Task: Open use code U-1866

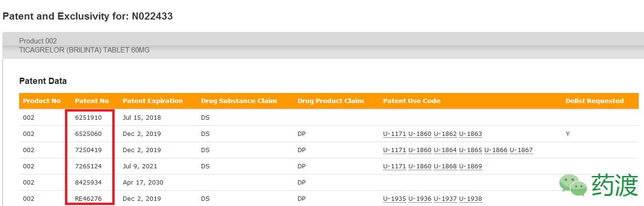Action: tap(496, 150)
